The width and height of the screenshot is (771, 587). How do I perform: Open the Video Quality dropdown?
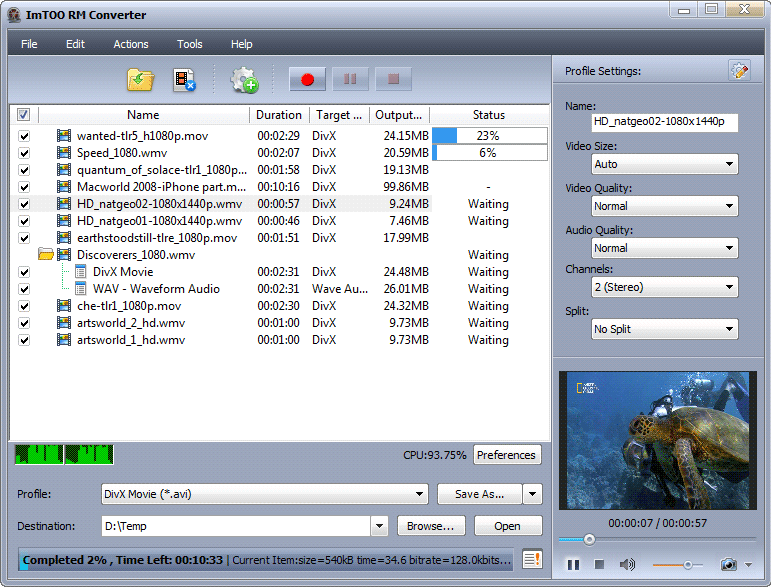point(664,206)
